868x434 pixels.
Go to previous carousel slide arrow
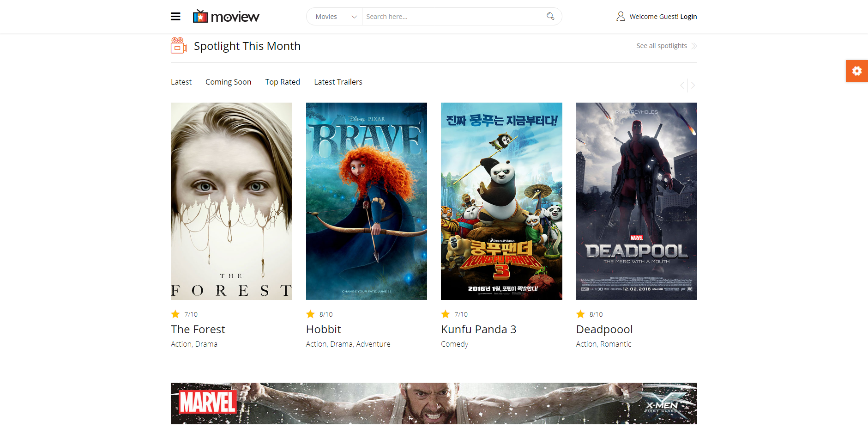point(682,85)
